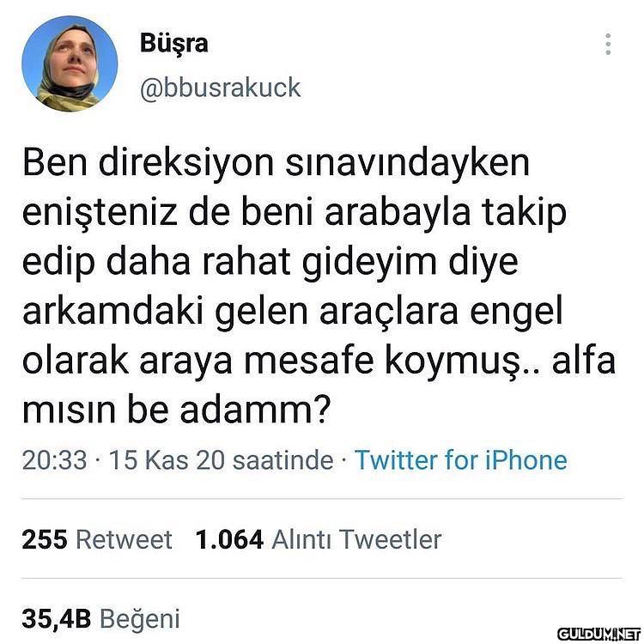Screen dimensions: 644x644
Task: Open the three-dot more options menu
Action: tap(608, 44)
